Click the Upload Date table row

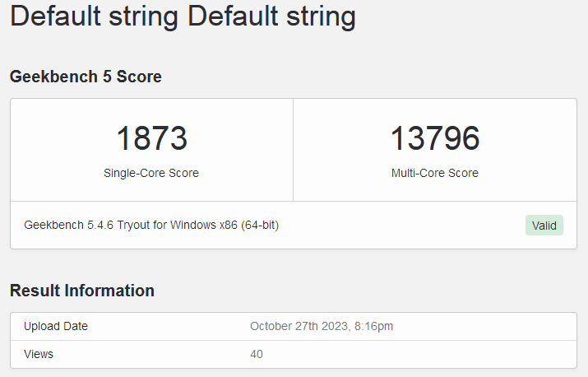click(x=294, y=326)
